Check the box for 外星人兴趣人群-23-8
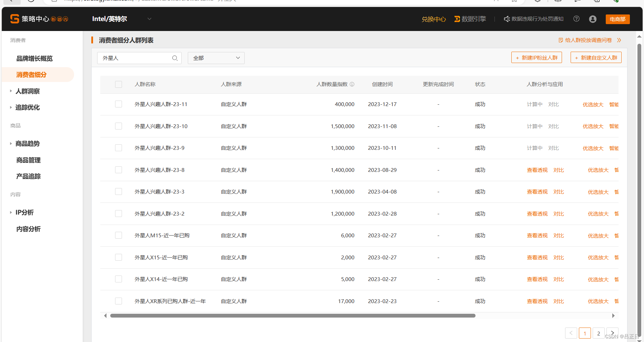Image resolution: width=644 pixels, height=342 pixels. 119,170
